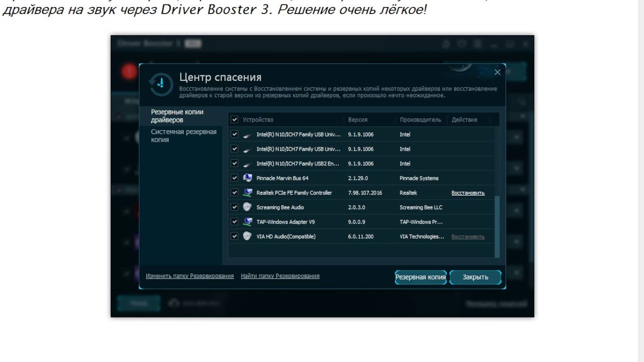This screenshot has width=644, height=362.
Task: Open Найти папку Резервирования link
Action: click(280, 276)
